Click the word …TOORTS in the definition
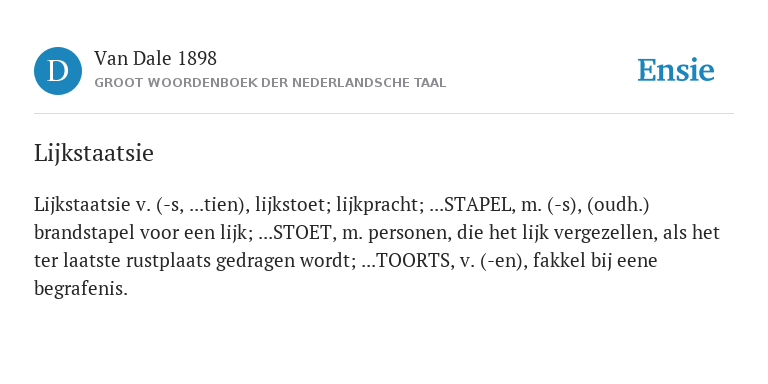The height and width of the screenshot is (384, 768). 406,261
